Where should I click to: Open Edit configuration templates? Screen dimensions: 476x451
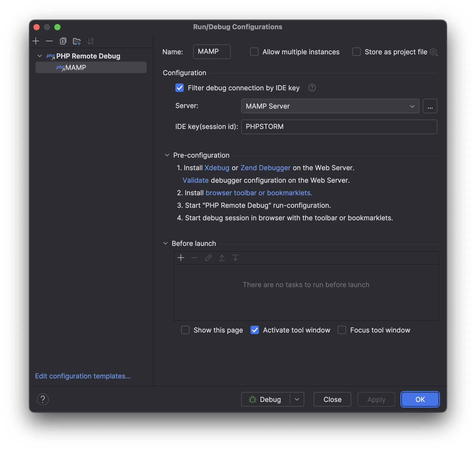coord(83,376)
